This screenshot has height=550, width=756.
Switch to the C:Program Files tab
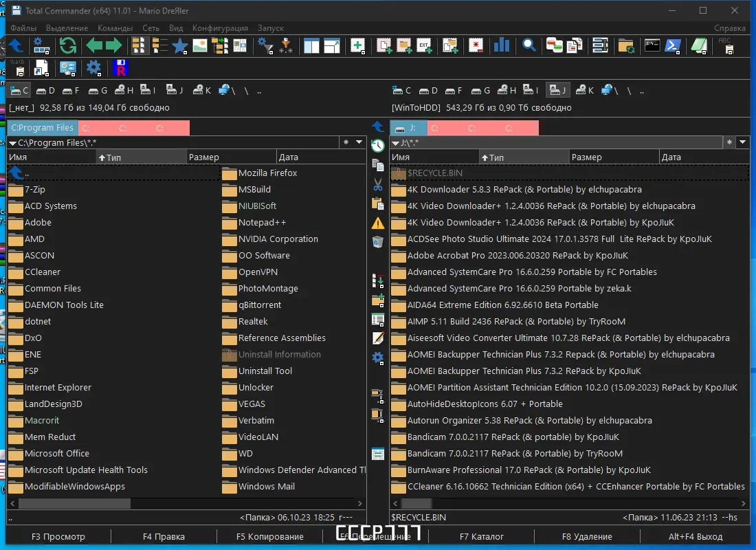43,128
